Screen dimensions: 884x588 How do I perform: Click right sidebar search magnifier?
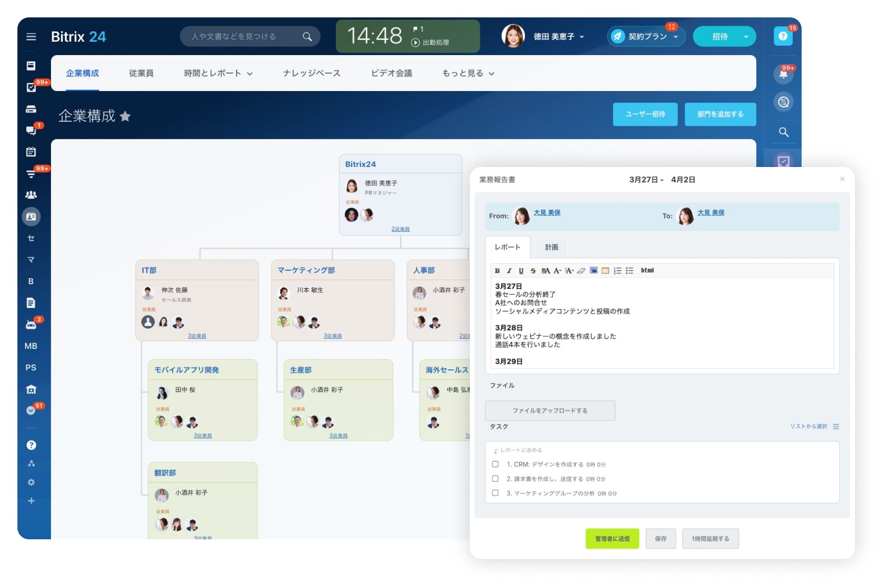coord(784,132)
